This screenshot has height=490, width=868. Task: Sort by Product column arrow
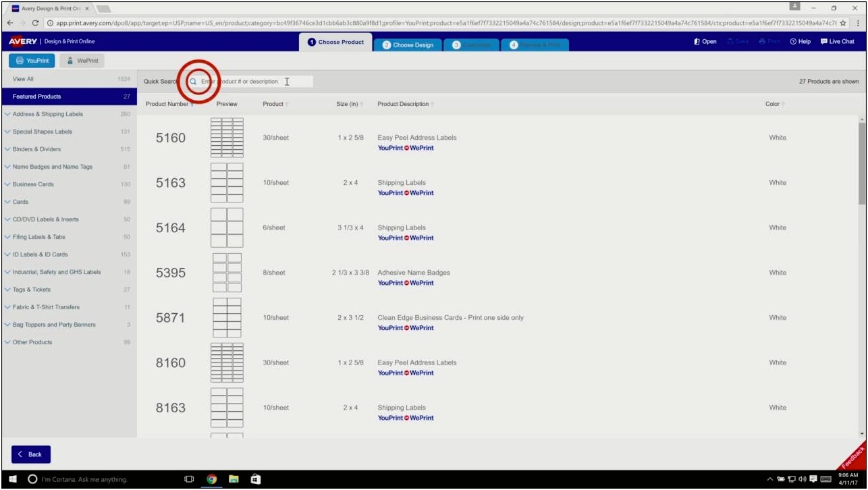(x=287, y=105)
